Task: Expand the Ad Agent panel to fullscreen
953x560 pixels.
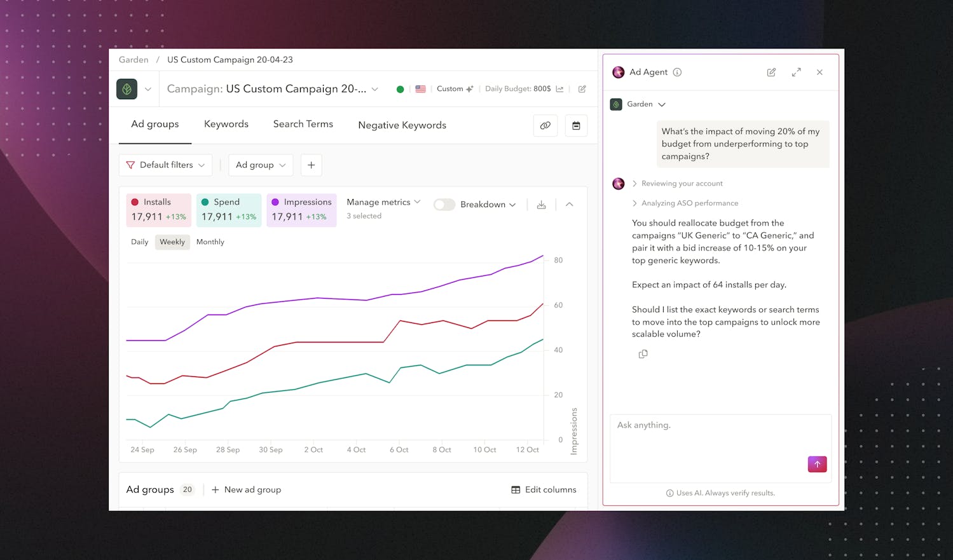Action: (x=796, y=72)
